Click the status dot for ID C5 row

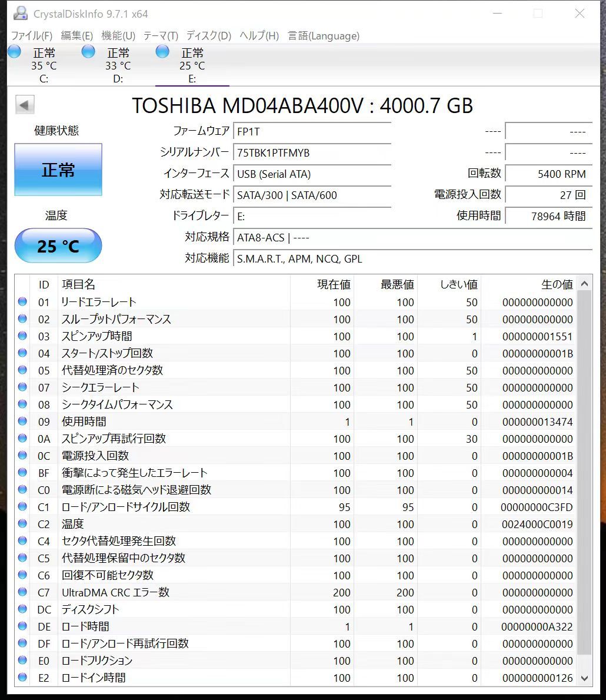(x=22, y=558)
